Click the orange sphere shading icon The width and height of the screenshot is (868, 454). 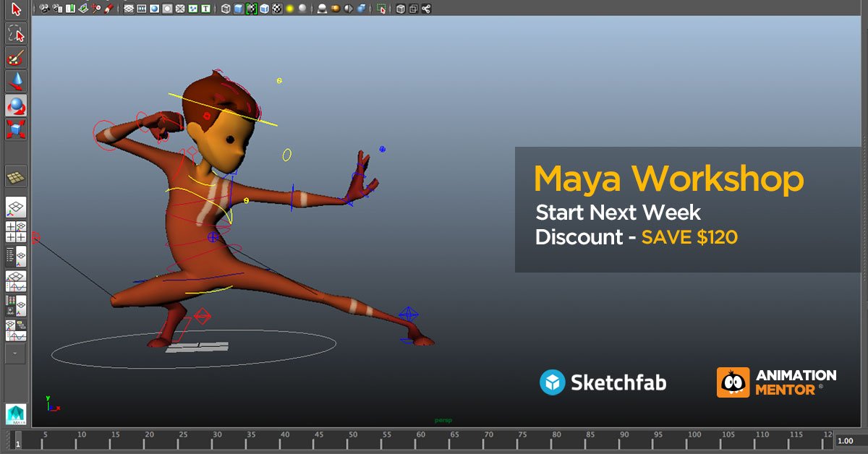pos(335,9)
